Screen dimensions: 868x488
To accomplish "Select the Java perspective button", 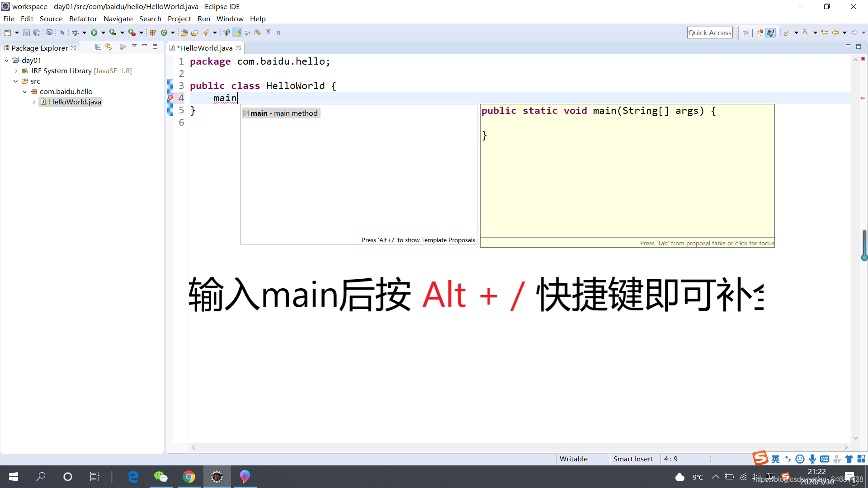I will click(x=771, y=33).
